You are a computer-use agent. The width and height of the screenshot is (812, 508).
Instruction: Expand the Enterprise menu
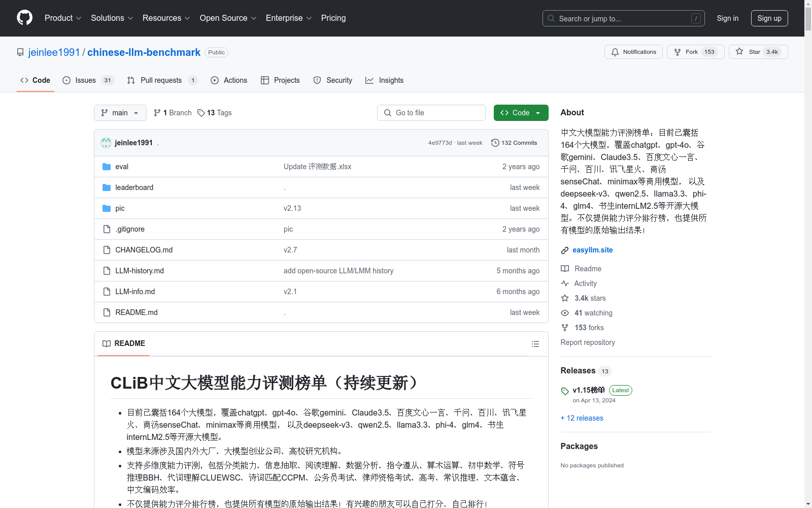[x=289, y=18]
